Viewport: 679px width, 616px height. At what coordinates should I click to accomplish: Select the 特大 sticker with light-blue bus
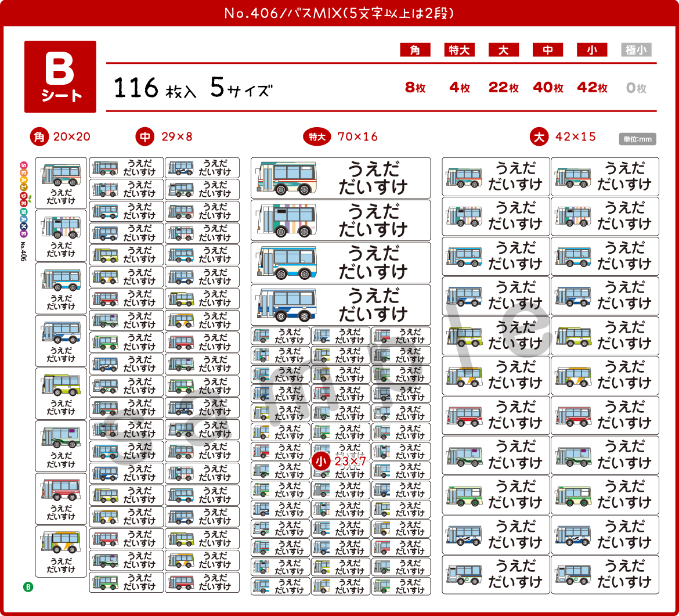[341, 262]
